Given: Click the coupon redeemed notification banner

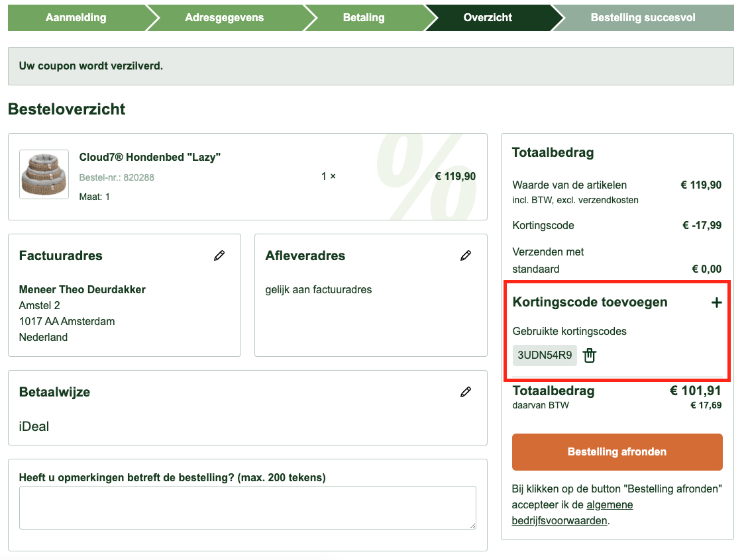Looking at the screenshot, I should click(x=370, y=66).
